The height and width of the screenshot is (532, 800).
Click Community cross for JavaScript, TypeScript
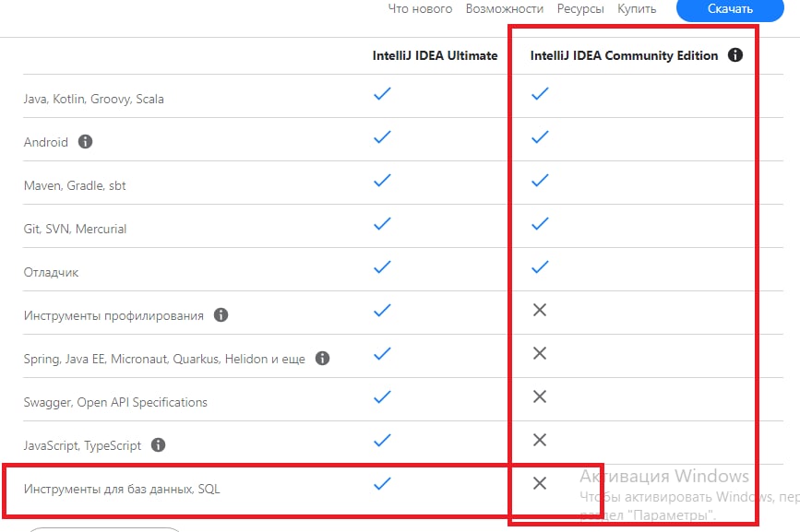[x=540, y=440]
